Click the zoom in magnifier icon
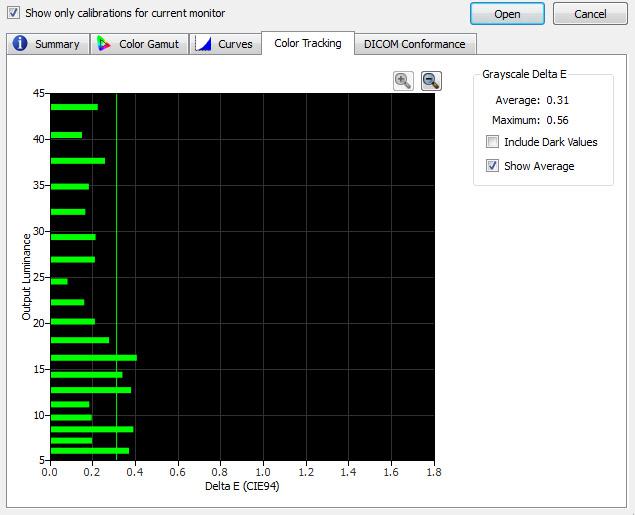This screenshot has height=515, width=635. (x=403, y=81)
